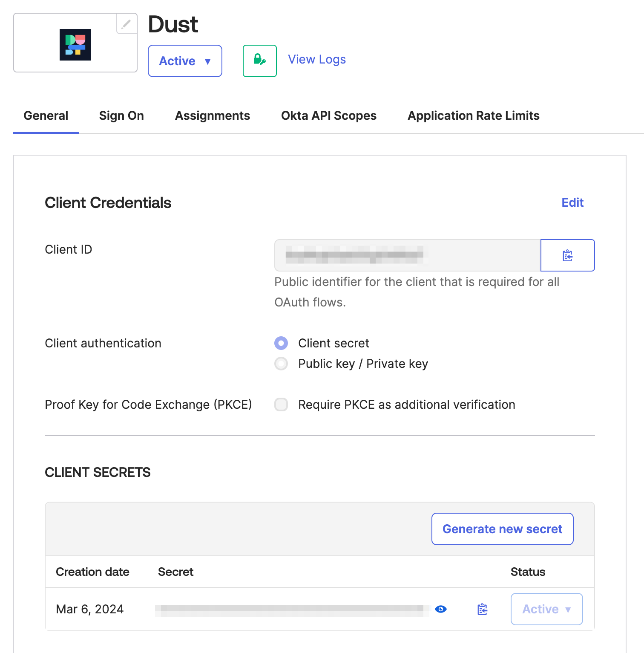Click the CLIENT SECRETS heading

coord(98,472)
